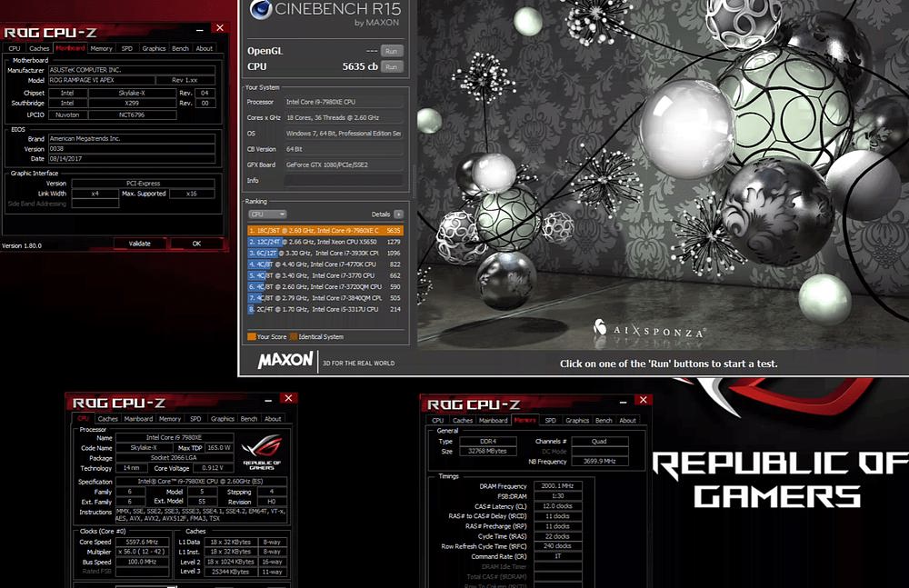Select ranking row Core i9-7980XE 5635
Viewport: 909px width, 588px height.
click(325, 230)
